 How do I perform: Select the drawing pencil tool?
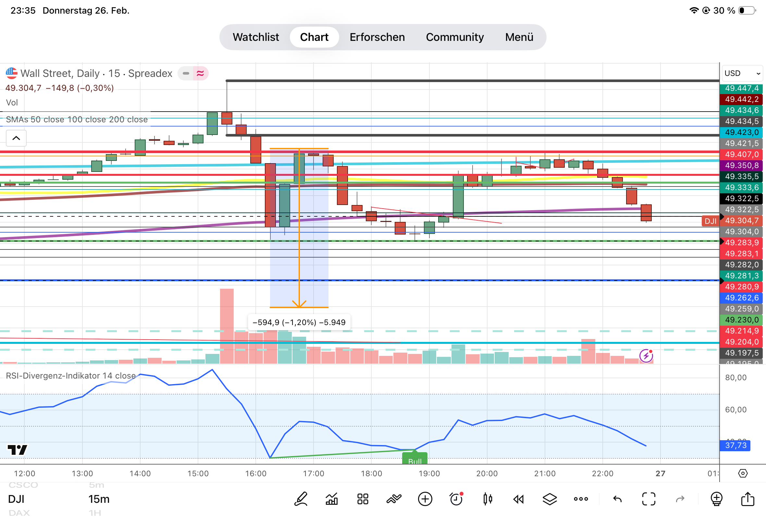[301, 499]
